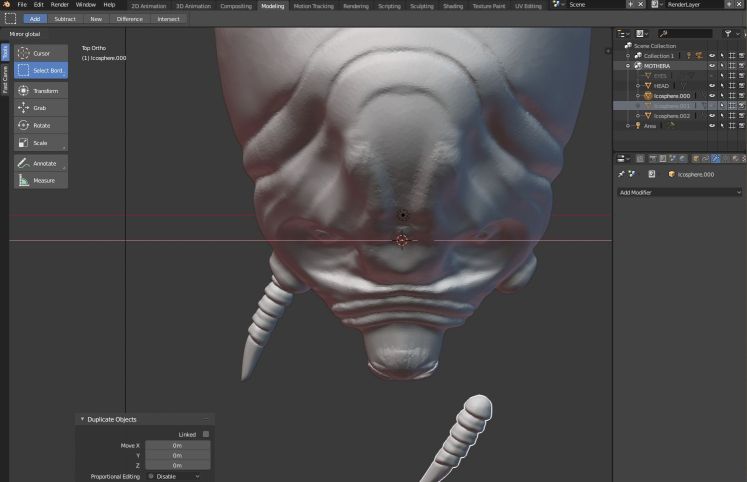
Task: Click the Blender logo icon
Action: (7, 4)
